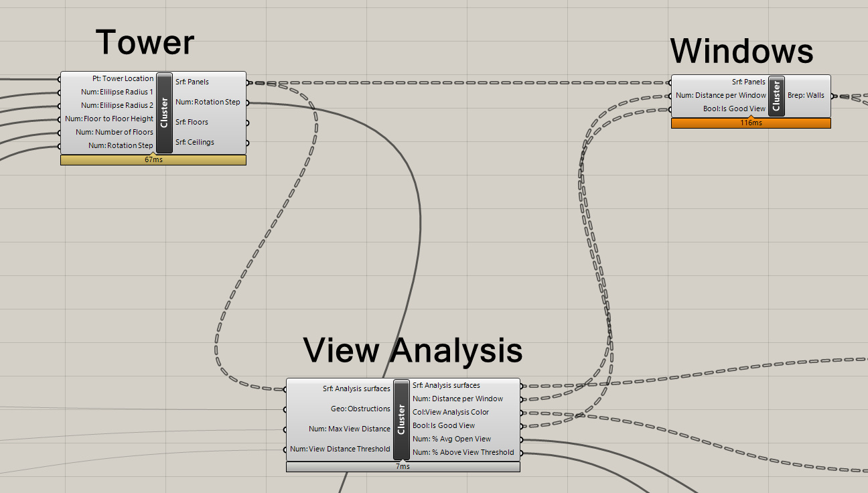Click the Num: % Above View Threshold output
This screenshot has height=493, width=868.
(463, 453)
